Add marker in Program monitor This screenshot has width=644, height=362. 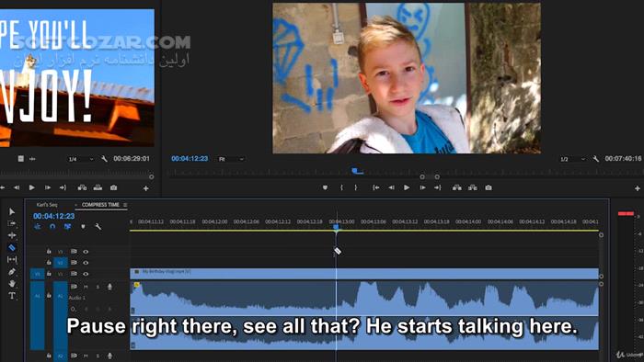(325, 187)
